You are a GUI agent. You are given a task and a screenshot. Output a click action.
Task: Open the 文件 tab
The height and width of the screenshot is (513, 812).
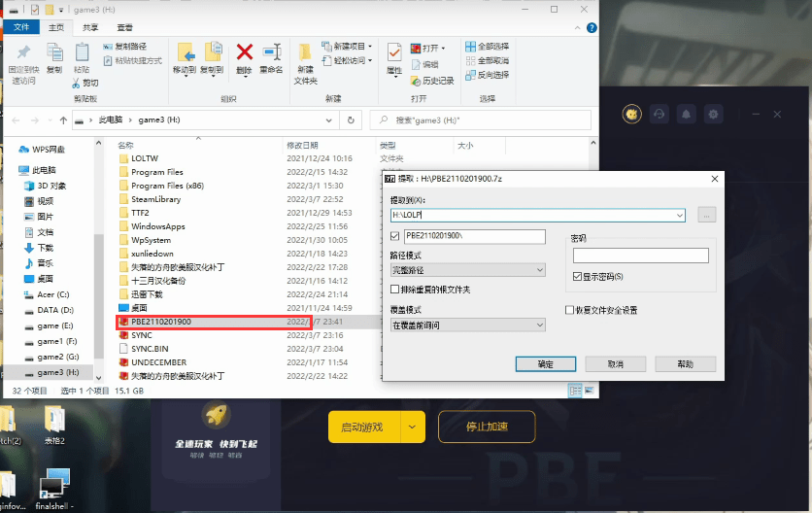click(21, 27)
